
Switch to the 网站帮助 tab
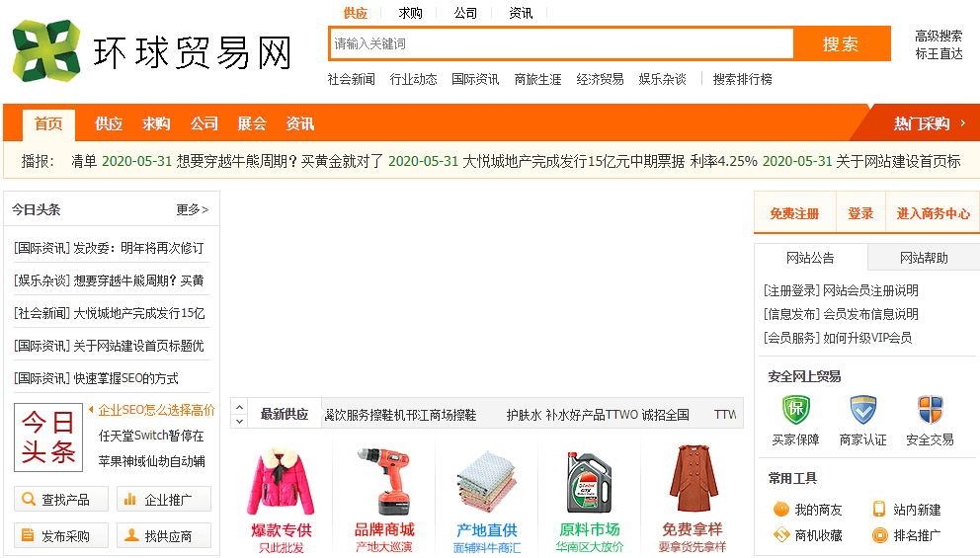coord(923,258)
